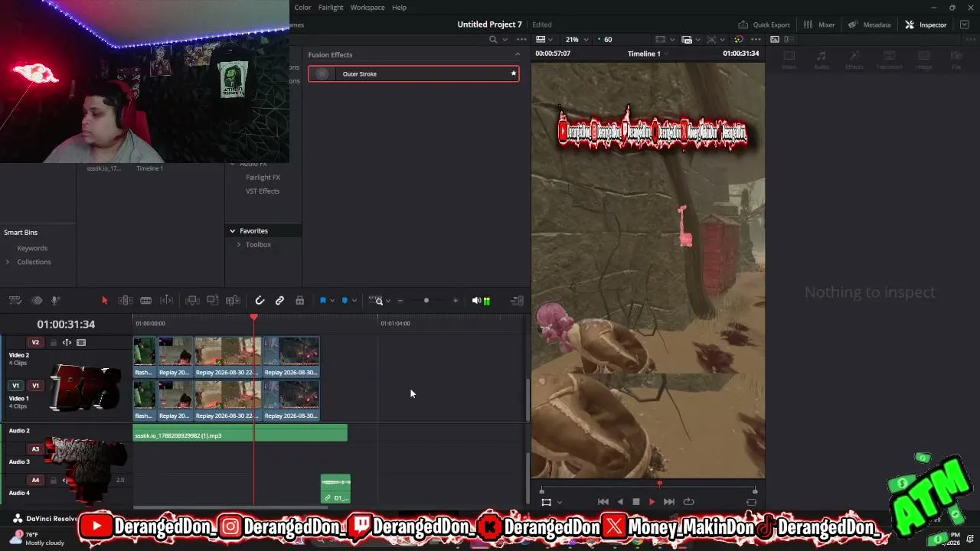Select the Selection Mode arrow tool
The width and height of the screenshot is (980, 551).
(x=105, y=301)
